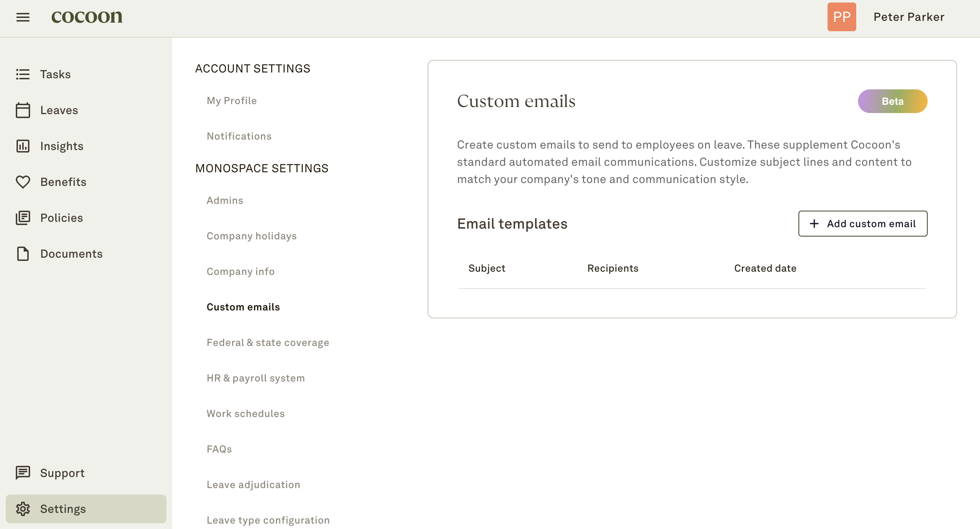Select the Settings sidebar item
This screenshot has width=980, height=529.
click(86, 509)
